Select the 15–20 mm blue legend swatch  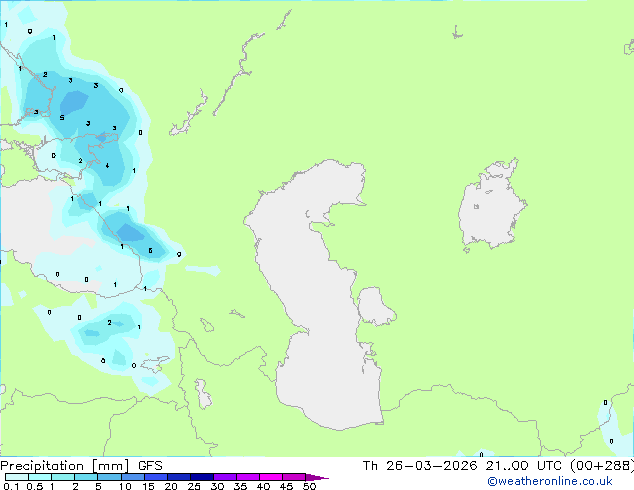tap(156, 477)
